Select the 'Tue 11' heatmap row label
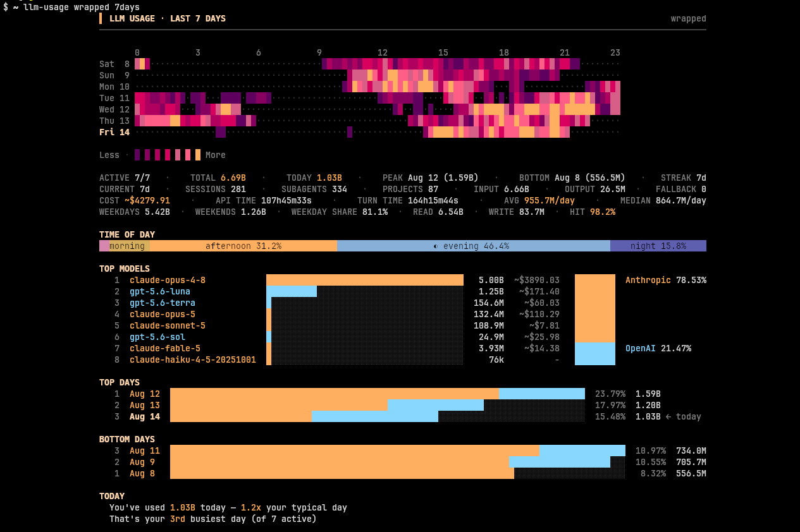Image resolution: width=800 pixels, height=532 pixels. tap(114, 98)
